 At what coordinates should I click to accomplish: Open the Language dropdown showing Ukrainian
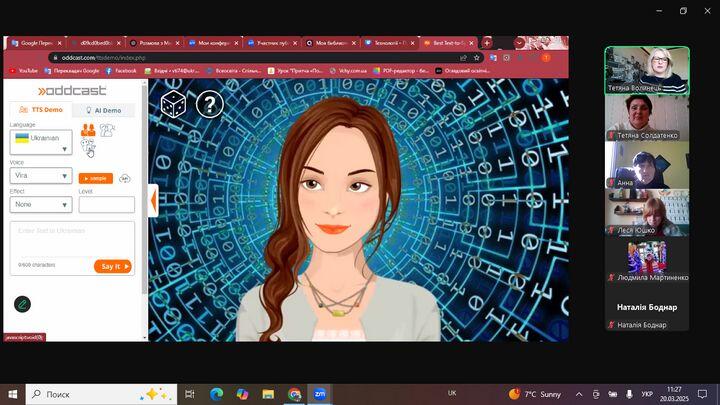tap(41, 142)
